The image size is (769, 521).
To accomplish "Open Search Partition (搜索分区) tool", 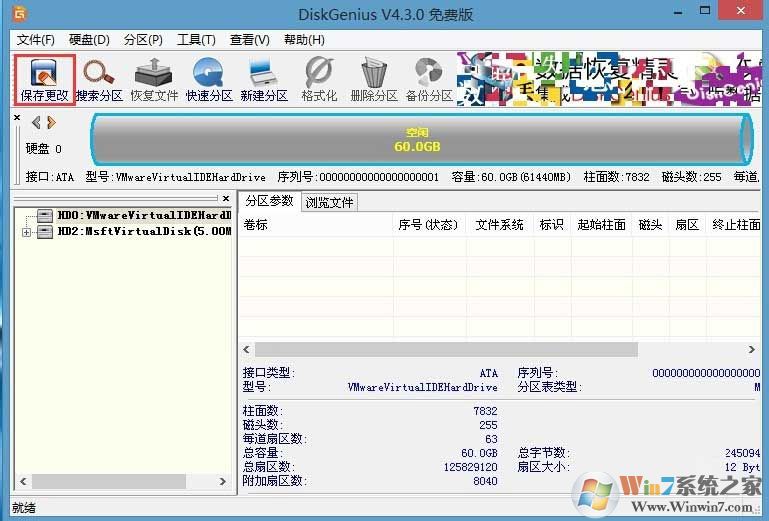I will pos(99,79).
